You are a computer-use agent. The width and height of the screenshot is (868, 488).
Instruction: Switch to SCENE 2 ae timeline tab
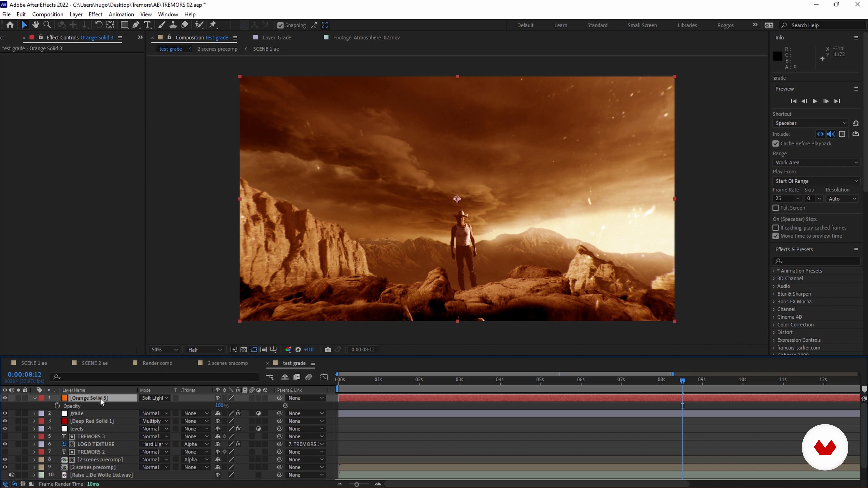point(95,363)
